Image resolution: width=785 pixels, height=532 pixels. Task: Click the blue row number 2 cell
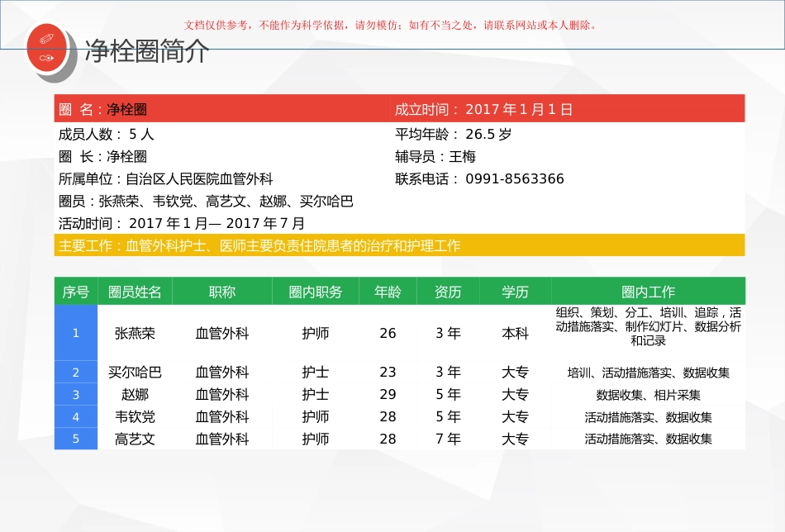click(75, 372)
